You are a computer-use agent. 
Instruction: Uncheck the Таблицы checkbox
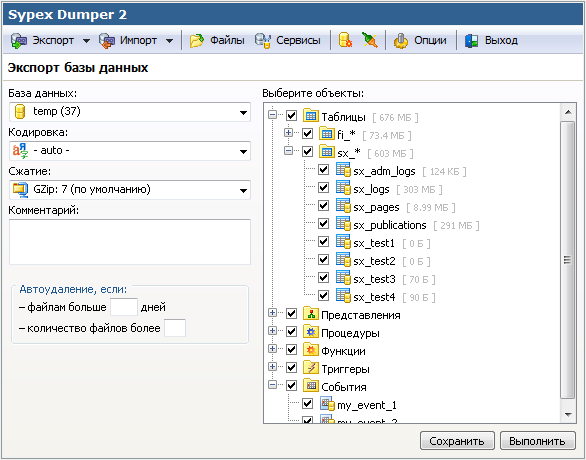point(292,116)
